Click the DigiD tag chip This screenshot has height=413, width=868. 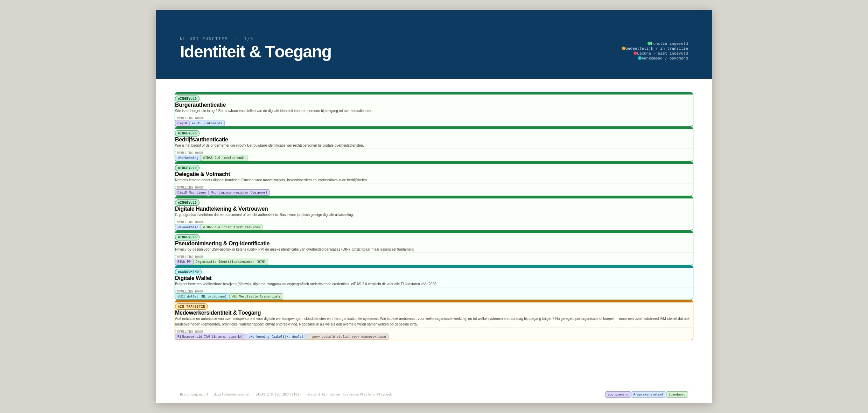[182, 123]
